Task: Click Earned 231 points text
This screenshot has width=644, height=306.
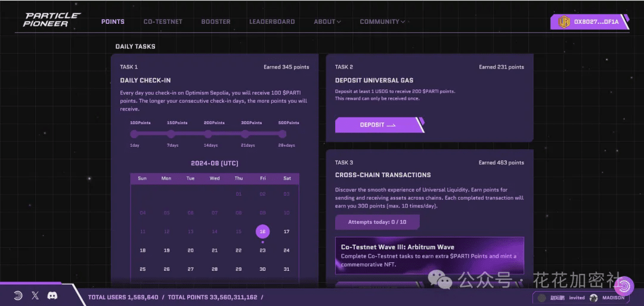Action: pos(501,67)
